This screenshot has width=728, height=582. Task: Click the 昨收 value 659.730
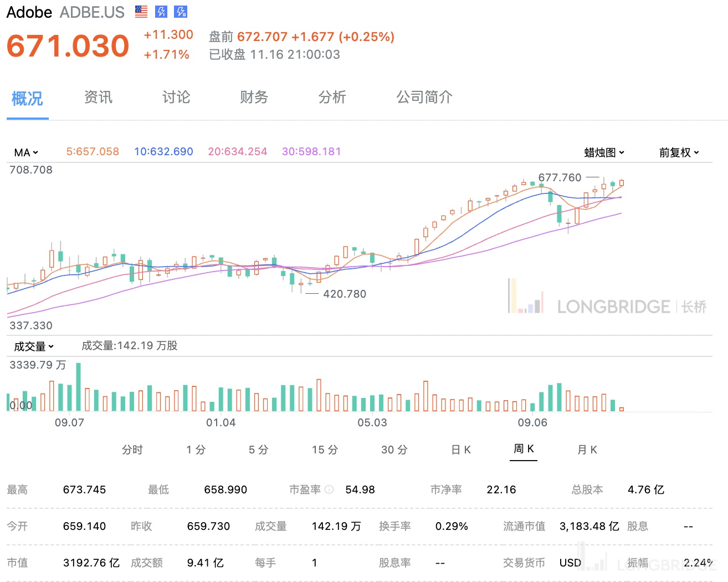coord(208,526)
